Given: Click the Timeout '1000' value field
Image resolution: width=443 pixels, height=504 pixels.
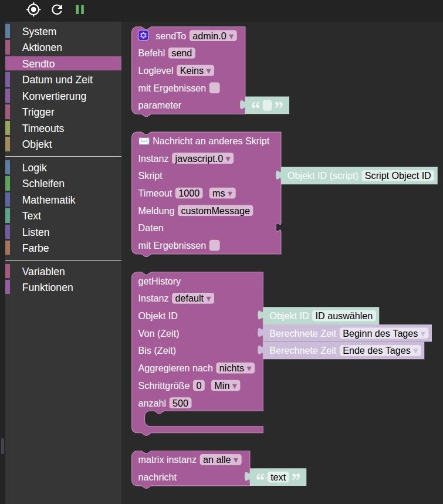Looking at the screenshot, I should pyautogui.click(x=189, y=193).
